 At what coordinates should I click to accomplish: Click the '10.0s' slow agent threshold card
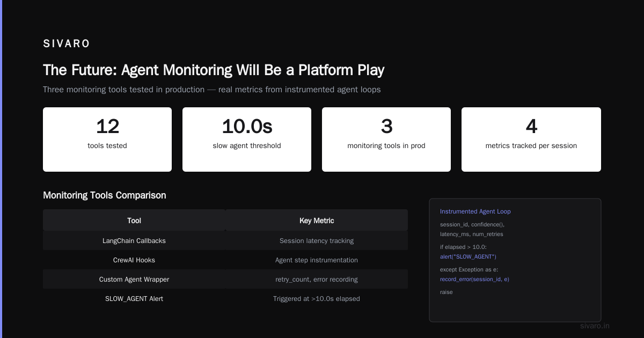pyautogui.click(x=247, y=139)
